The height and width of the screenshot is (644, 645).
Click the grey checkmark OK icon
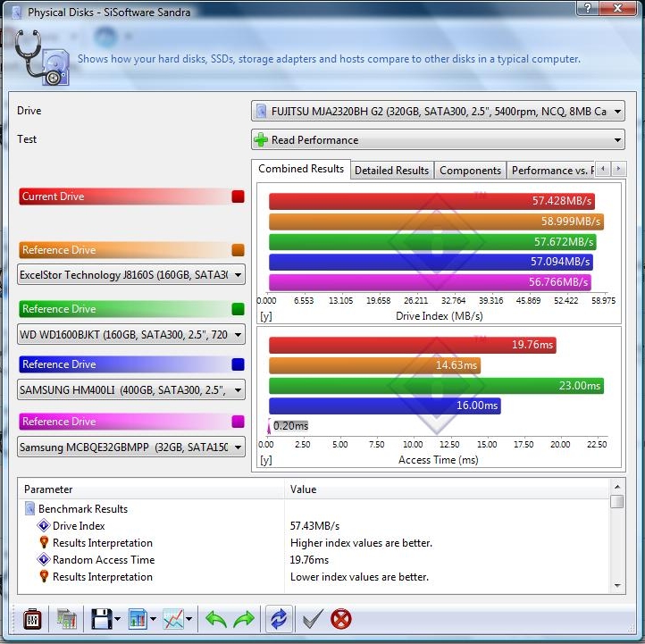tap(312, 618)
